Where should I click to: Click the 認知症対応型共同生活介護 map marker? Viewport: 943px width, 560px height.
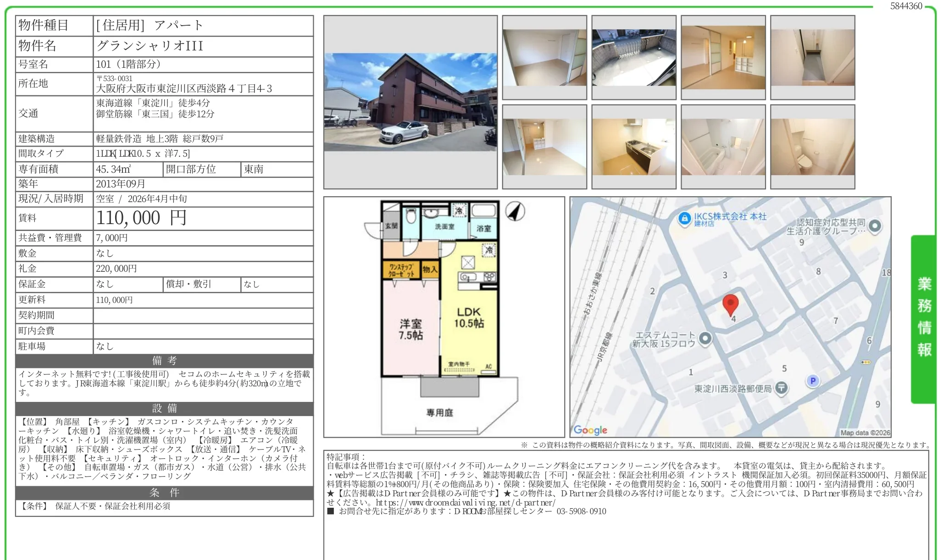coord(875,225)
